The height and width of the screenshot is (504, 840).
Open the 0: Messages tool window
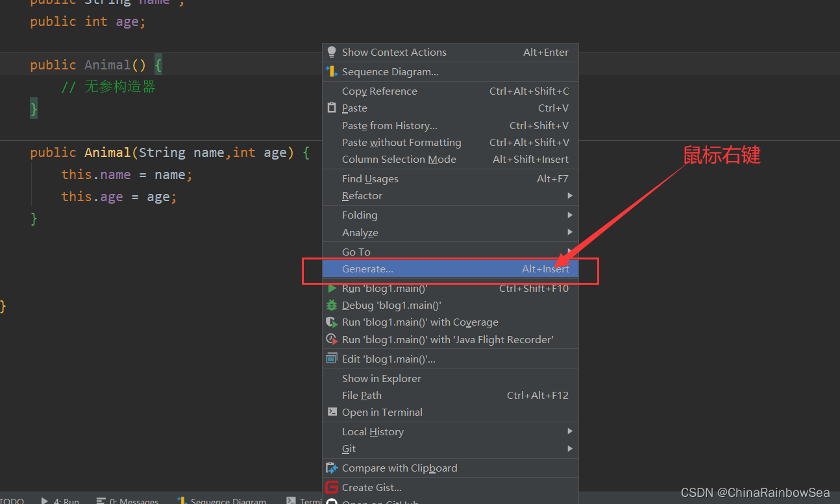coord(127,500)
